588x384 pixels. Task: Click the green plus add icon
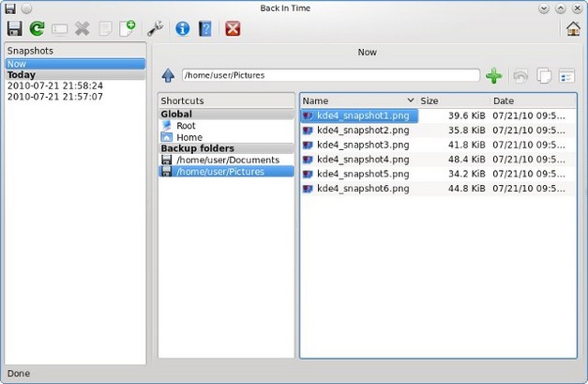tap(494, 75)
